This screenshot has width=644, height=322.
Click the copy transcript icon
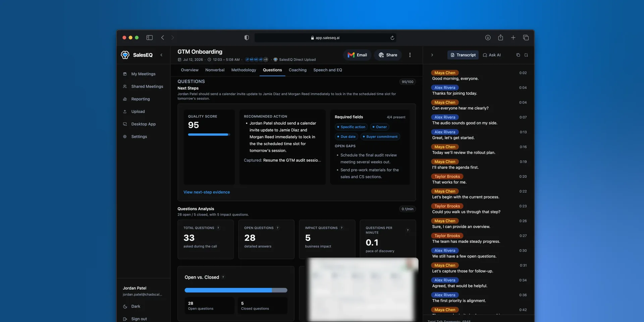pos(518,55)
